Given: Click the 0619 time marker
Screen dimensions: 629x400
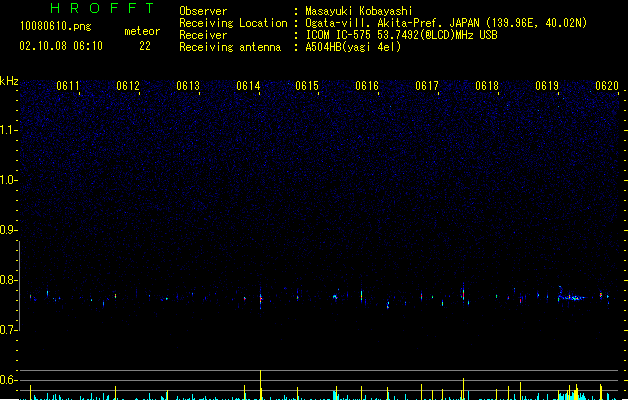Looking at the screenshot, I should (547, 86).
